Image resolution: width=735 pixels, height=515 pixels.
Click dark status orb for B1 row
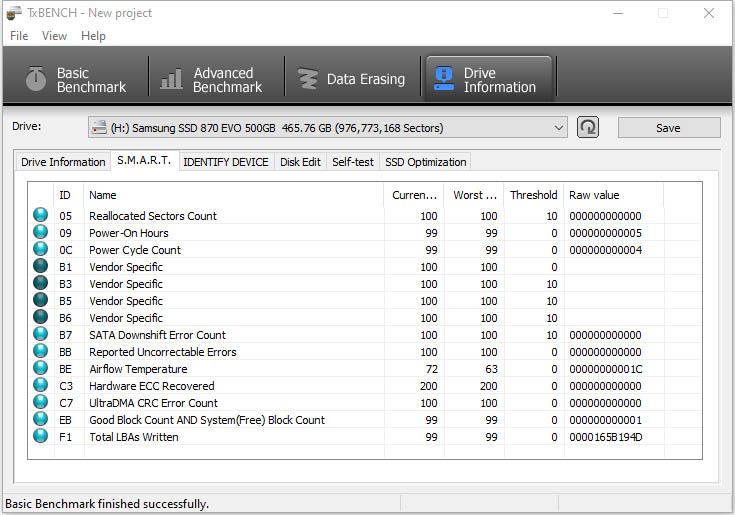coord(41,266)
